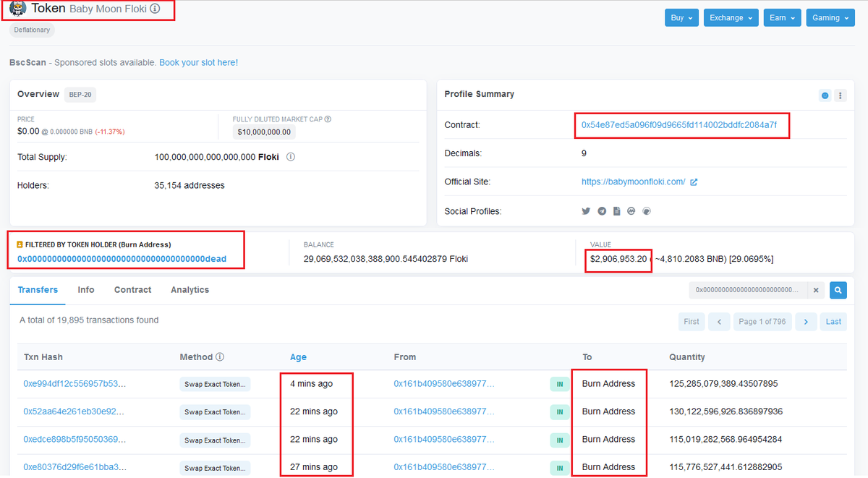Click the blue search magnifier button
Screen dimensions: 868x478
click(x=838, y=290)
